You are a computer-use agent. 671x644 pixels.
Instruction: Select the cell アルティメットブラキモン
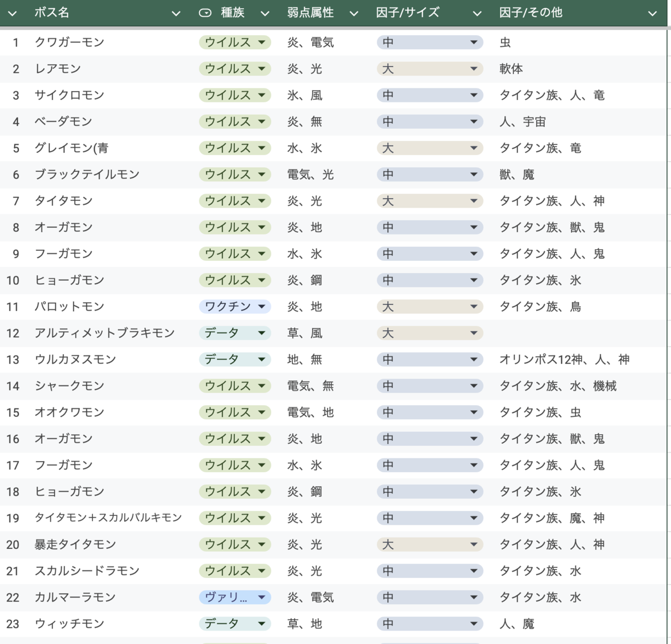[105, 333]
